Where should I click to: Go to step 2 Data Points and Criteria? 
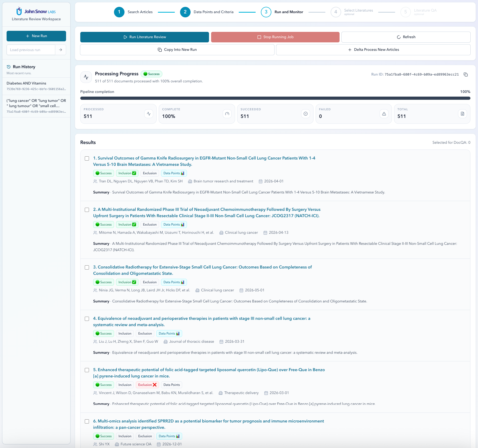pos(207,12)
